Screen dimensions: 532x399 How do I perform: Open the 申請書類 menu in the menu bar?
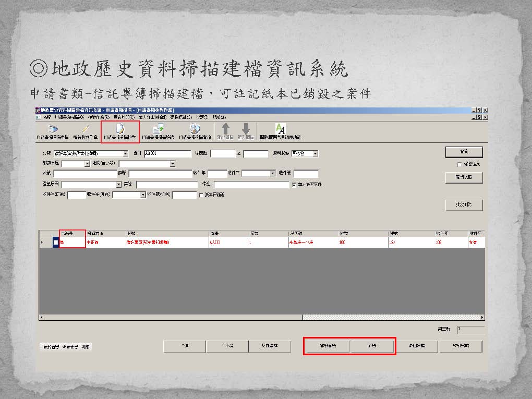pos(77,117)
